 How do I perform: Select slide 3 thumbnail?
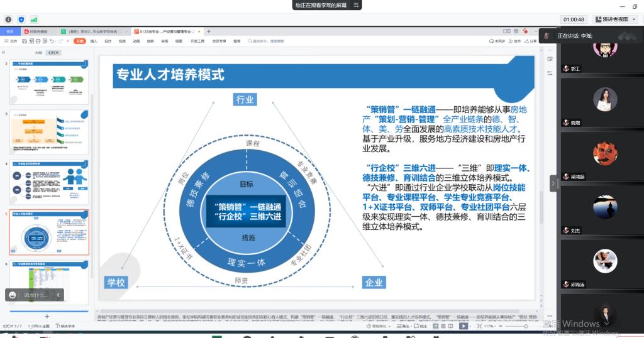[49, 133]
